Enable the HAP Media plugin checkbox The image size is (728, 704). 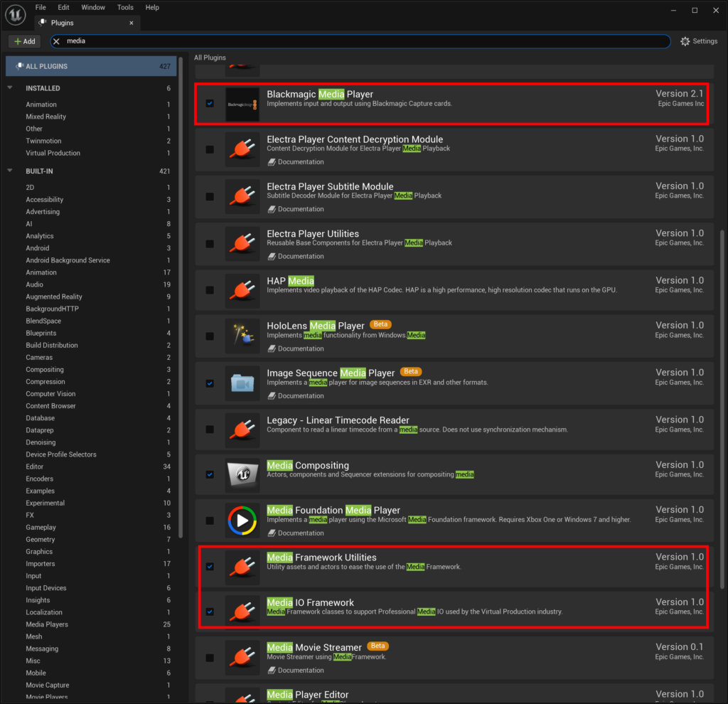click(x=210, y=290)
